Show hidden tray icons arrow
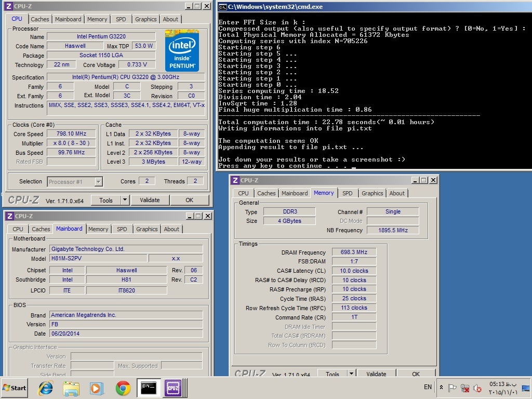This screenshot has height=399, width=532. [441, 387]
